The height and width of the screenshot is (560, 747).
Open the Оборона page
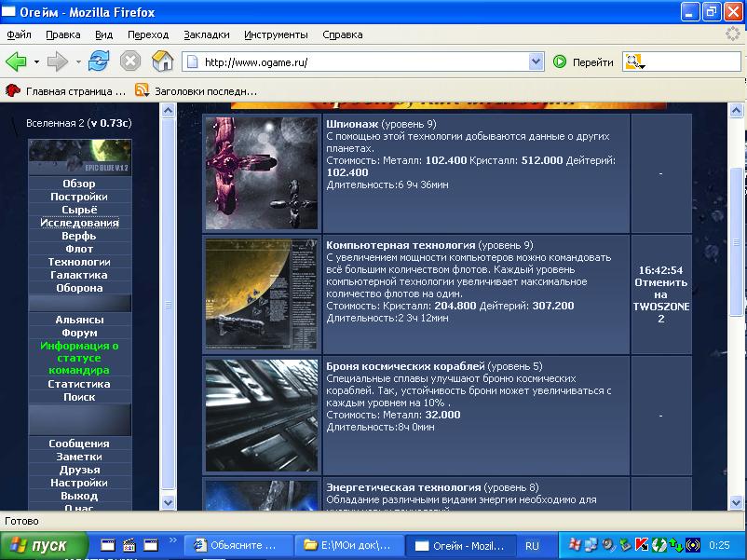pyautogui.click(x=79, y=288)
